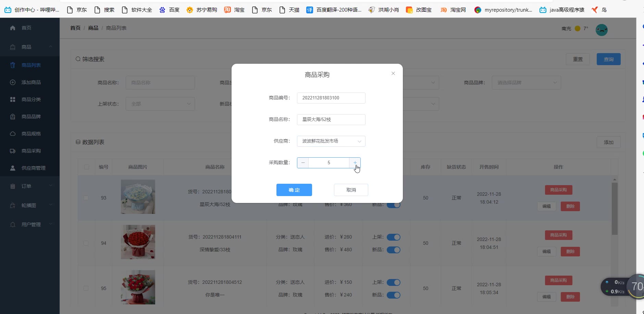The image size is (644, 314).
Task: Check the row 94 checkbox
Action: click(x=86, y=243)
